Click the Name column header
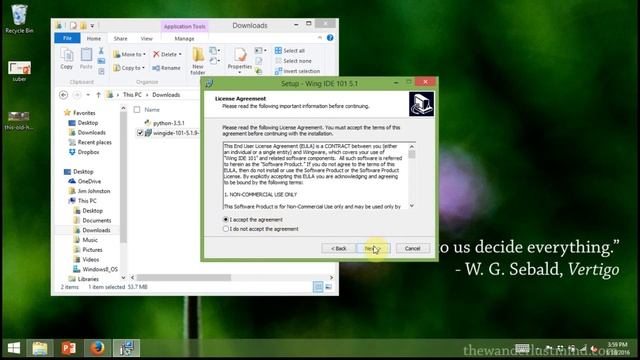640x360 pixels. point(152,110)
